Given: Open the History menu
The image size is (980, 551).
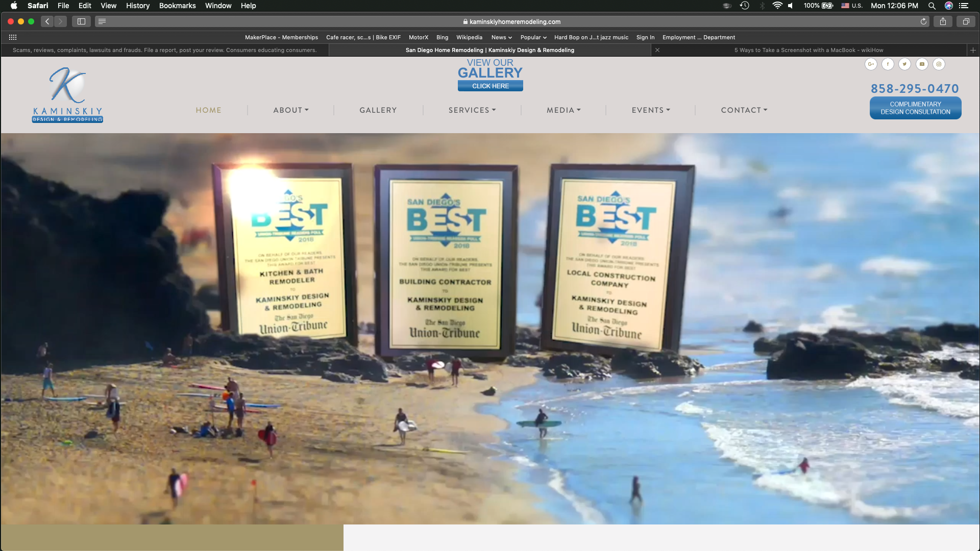Looking at the screenshot, I should click(x=138, y=6).
